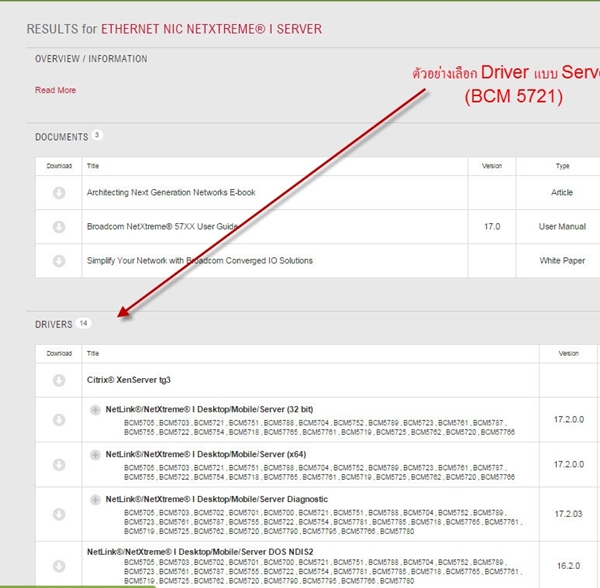Viewport: 600px width, 588px height.
Task: Click the DRIVERS section heading
Action: click(54, 324)
